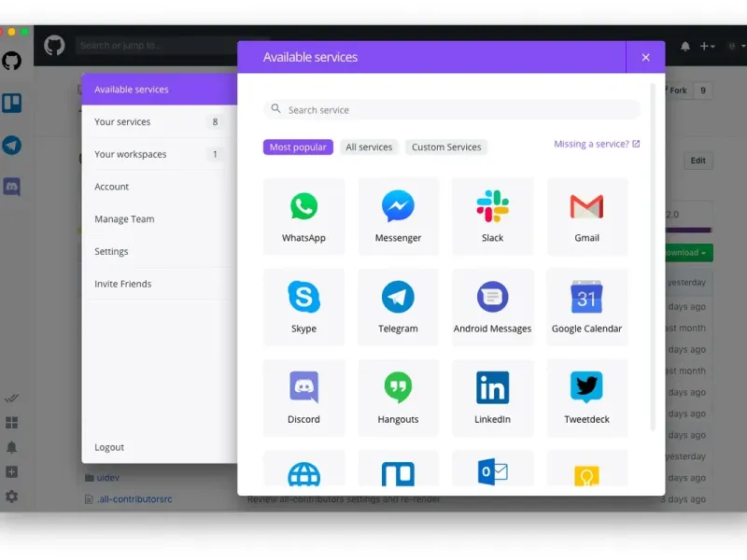
Task: Add the Messenger service
Action: tap(398, 217)
